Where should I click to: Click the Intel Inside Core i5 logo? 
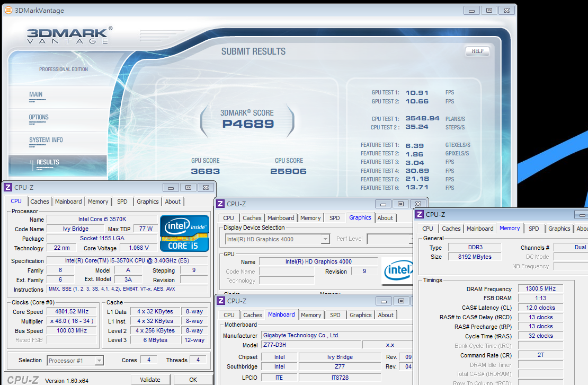184,233
